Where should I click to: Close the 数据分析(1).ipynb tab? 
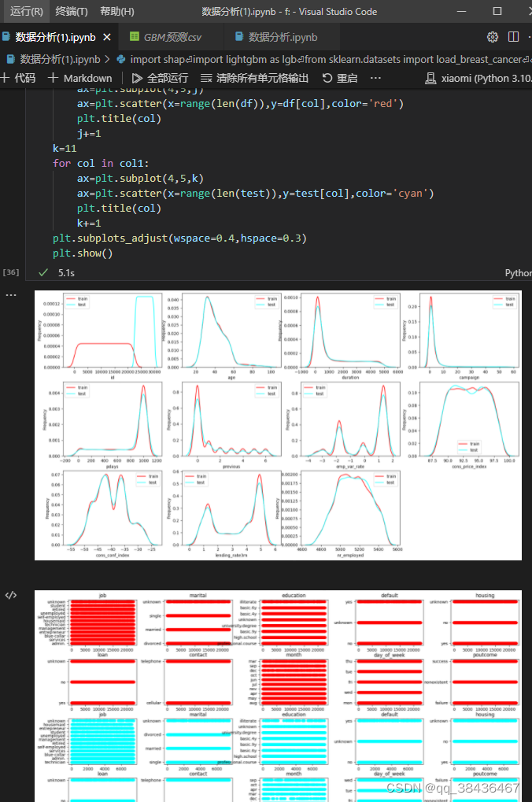(x=107, y=37)
